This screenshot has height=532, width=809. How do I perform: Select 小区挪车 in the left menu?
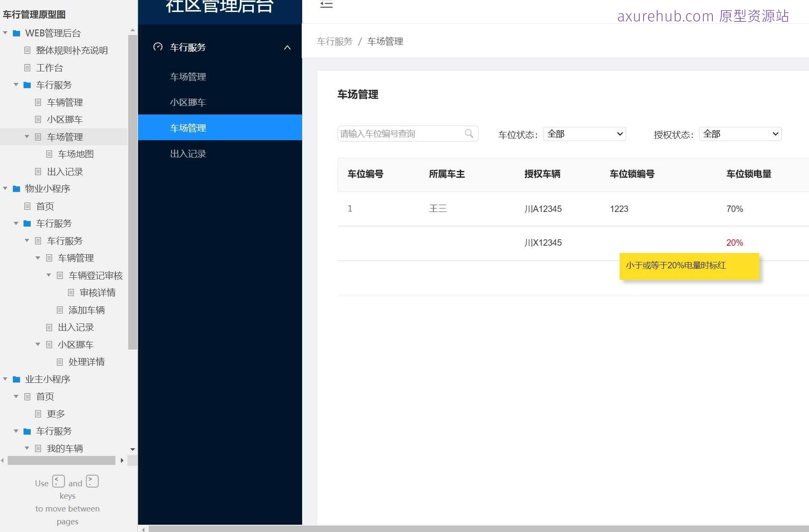tap(188, 102)
